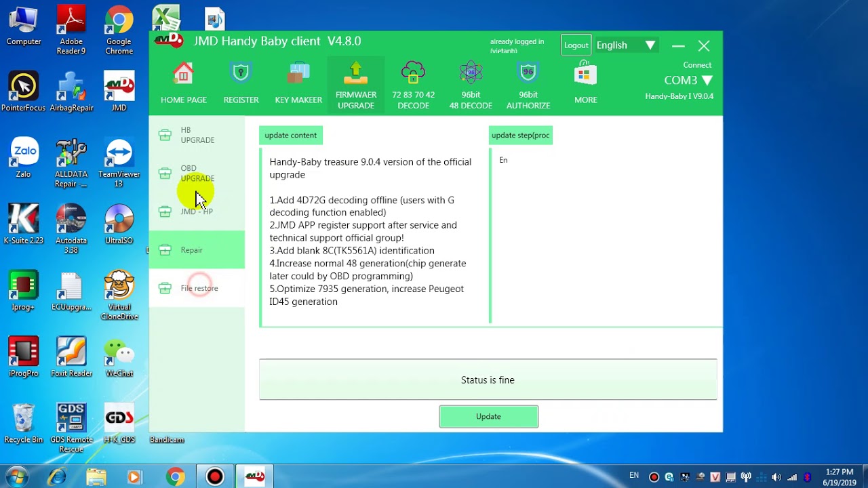Click Handy-Baby I V9.0.4 version text

click(x=679, y=96)
